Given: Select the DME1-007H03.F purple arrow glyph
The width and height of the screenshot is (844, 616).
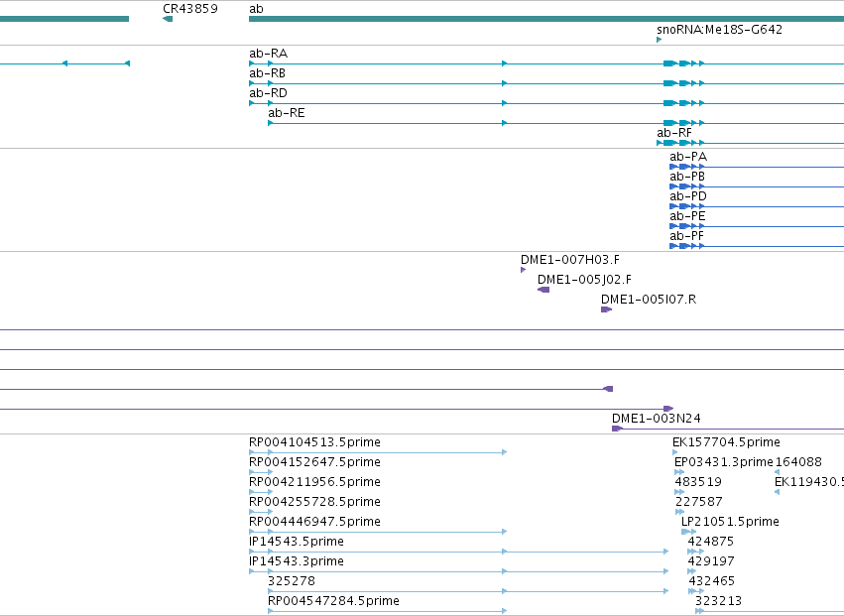Looking at the screenshot, I should point(524,271).
